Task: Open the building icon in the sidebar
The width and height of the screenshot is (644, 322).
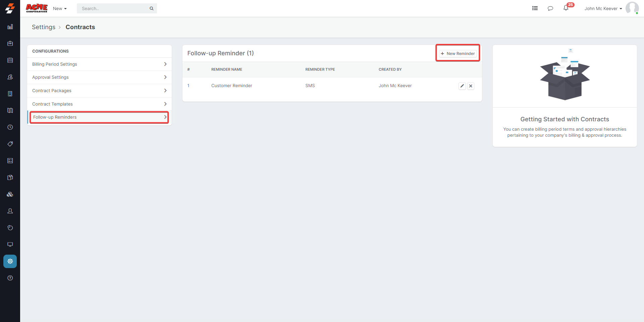Action: tap(10, 94)
